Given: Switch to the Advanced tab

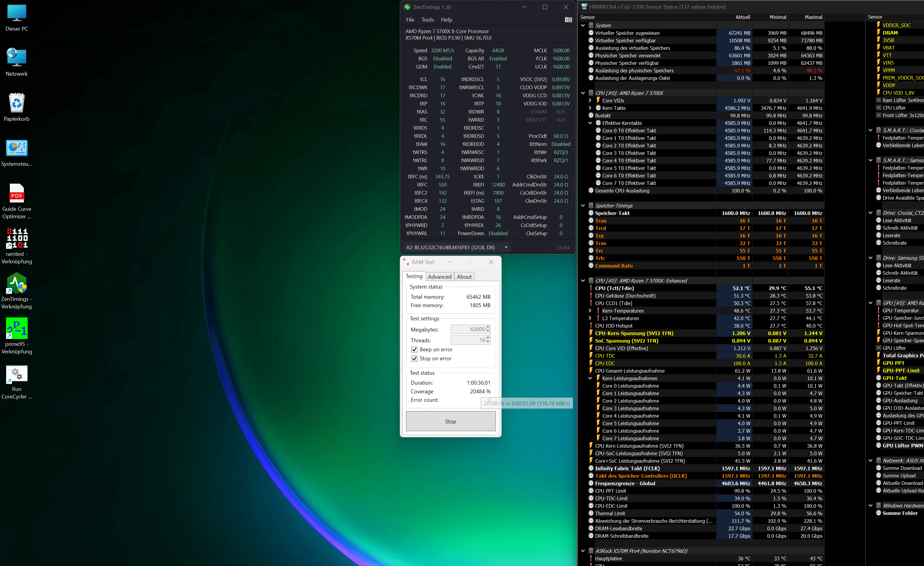Looking at the screenshot, I should coord(440,277).
